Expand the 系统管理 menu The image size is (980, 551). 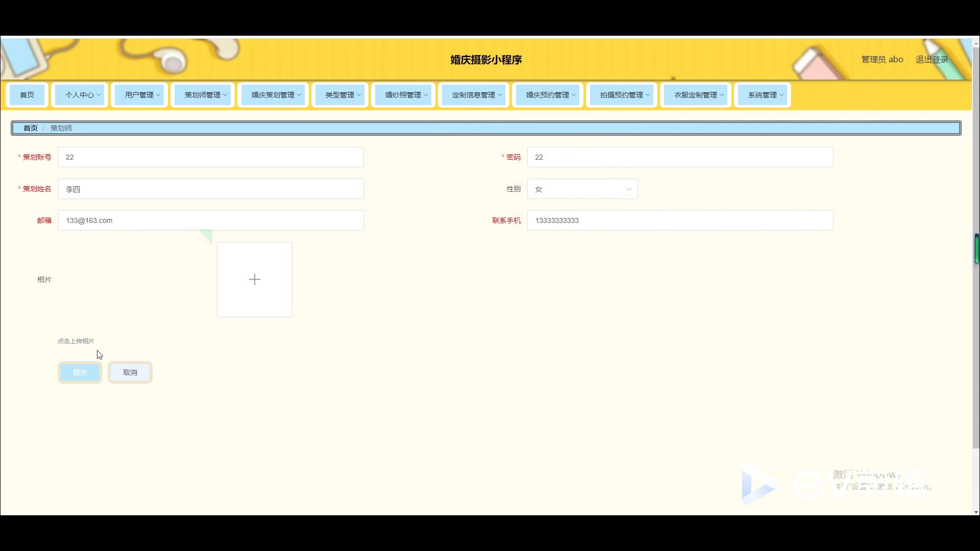point(763,95)
